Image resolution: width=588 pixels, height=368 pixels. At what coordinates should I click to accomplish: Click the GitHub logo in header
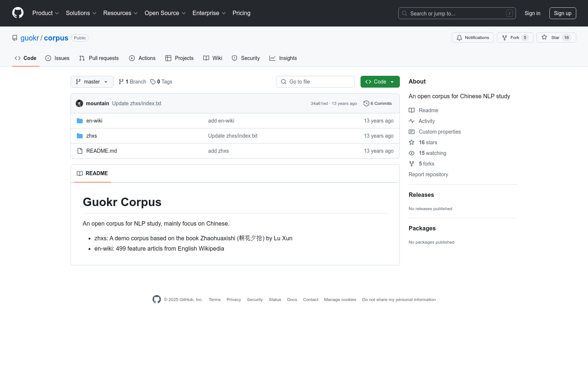(18, 13)
